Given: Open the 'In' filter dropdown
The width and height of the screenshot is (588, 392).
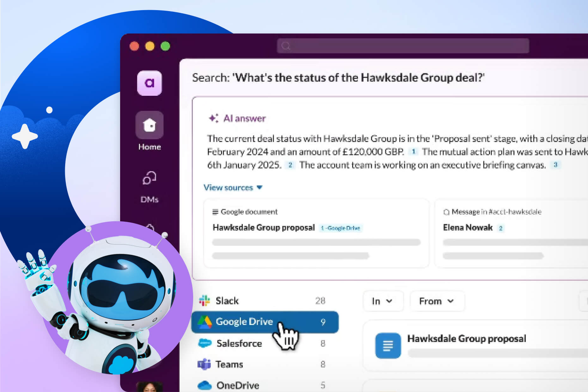Looking at the screenshot, I should pyautogui.click(x=383, y=301).
